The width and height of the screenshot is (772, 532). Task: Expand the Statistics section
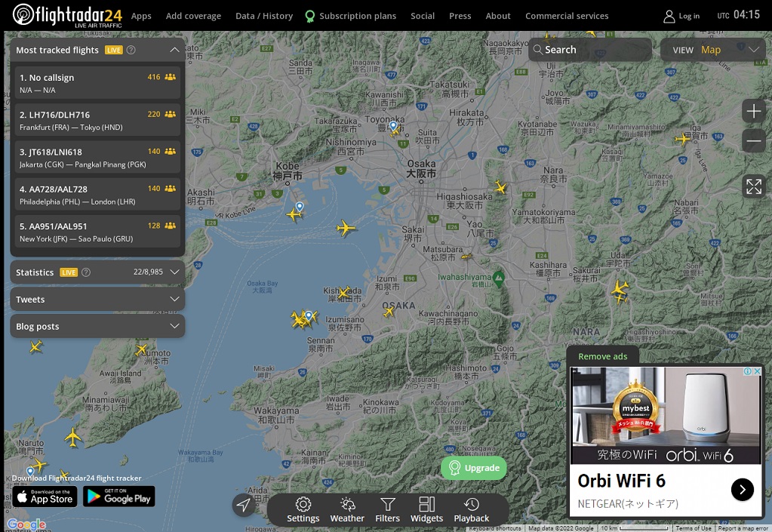coord(174,272)
